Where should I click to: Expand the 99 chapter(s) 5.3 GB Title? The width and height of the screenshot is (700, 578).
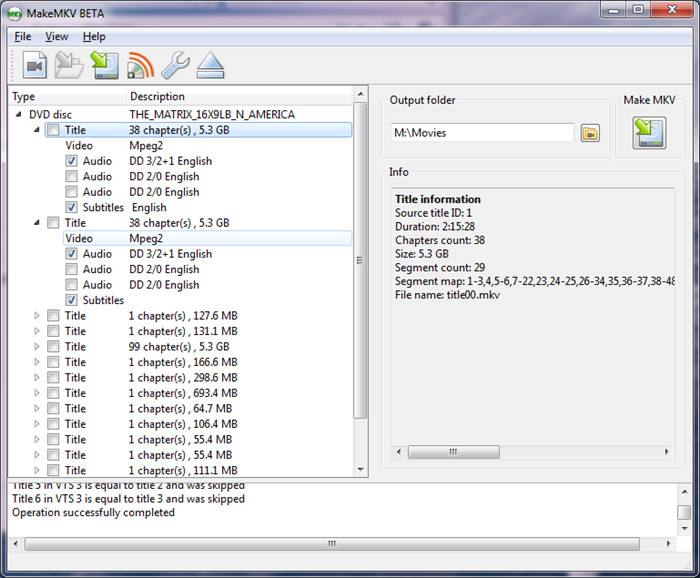click(37, 347)
